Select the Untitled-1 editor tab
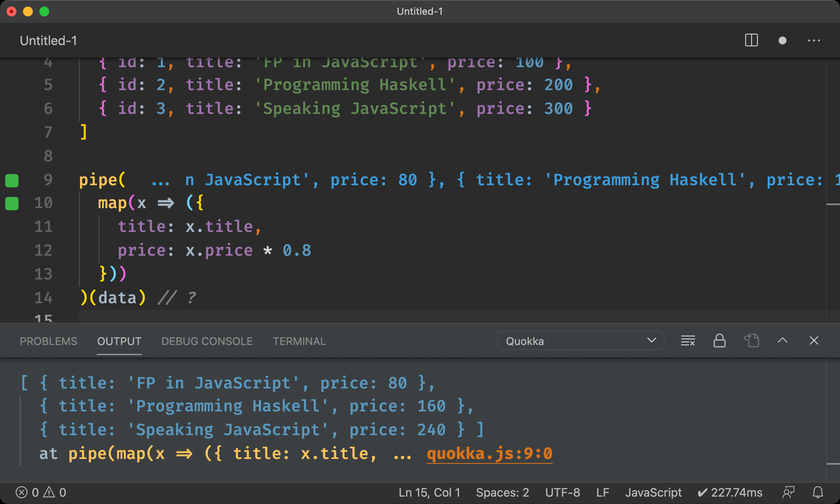 click(48, 41)
